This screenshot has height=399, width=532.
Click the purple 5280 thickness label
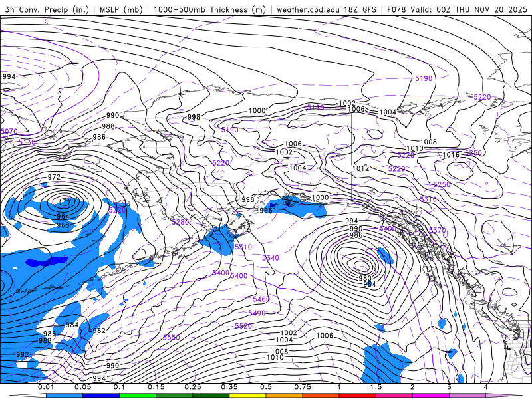[x=180, y=222]
